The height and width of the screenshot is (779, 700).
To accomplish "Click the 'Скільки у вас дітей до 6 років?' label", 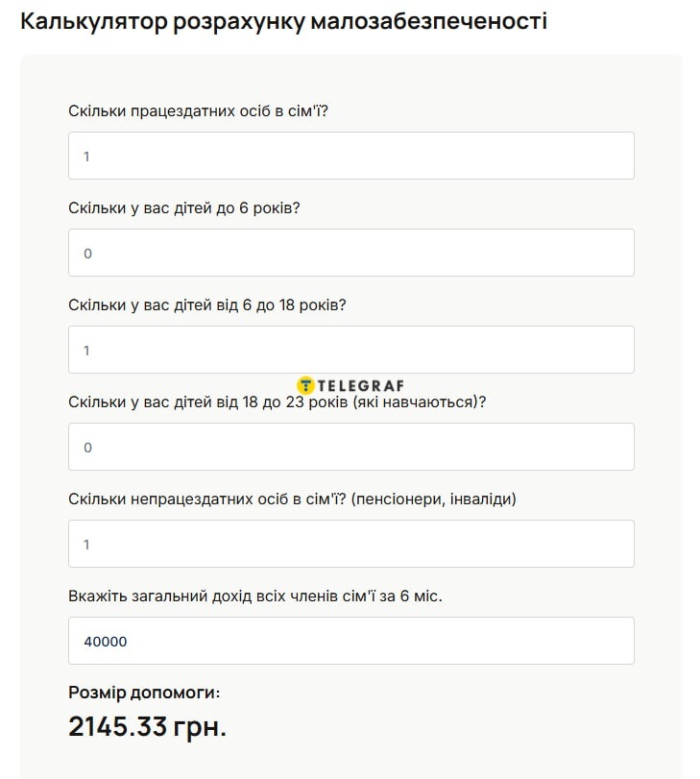I will pos(184,207).
